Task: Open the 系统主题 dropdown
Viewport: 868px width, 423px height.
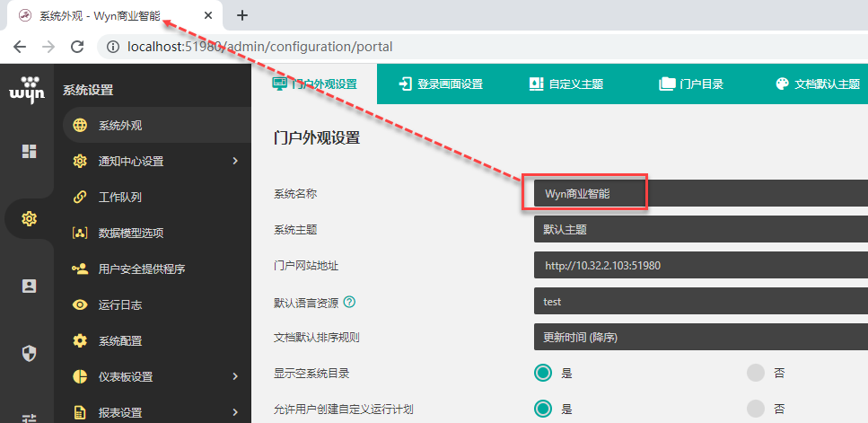Action: (701, 229)
